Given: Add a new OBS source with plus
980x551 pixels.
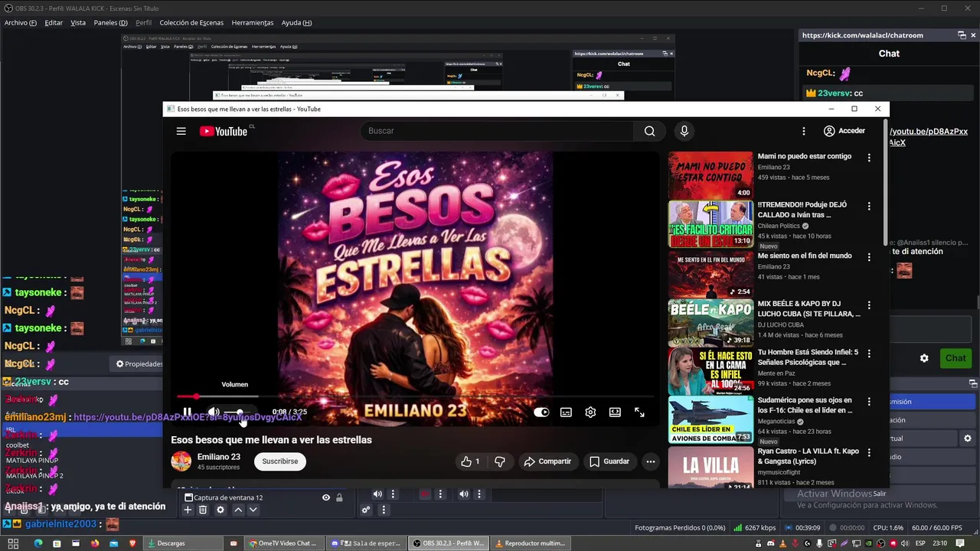Looking at the screenshot, I should pos(188,510).
